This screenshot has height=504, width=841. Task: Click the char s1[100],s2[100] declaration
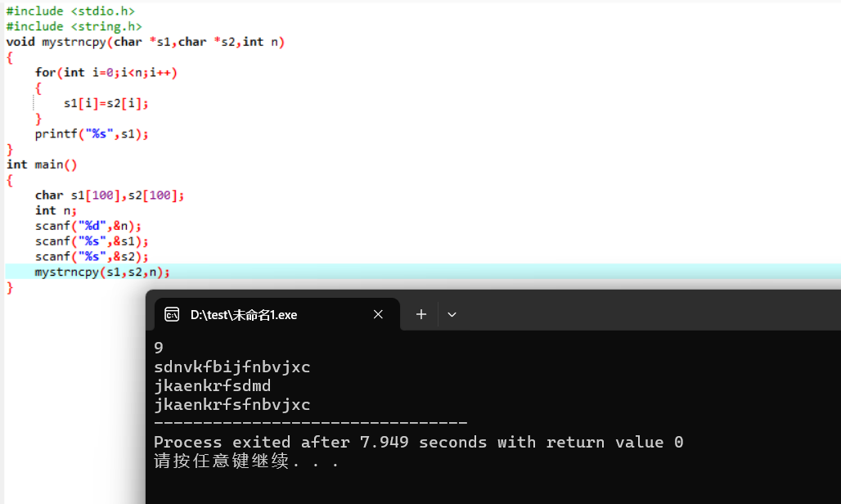pyautogui.click(x=110, y=196)
